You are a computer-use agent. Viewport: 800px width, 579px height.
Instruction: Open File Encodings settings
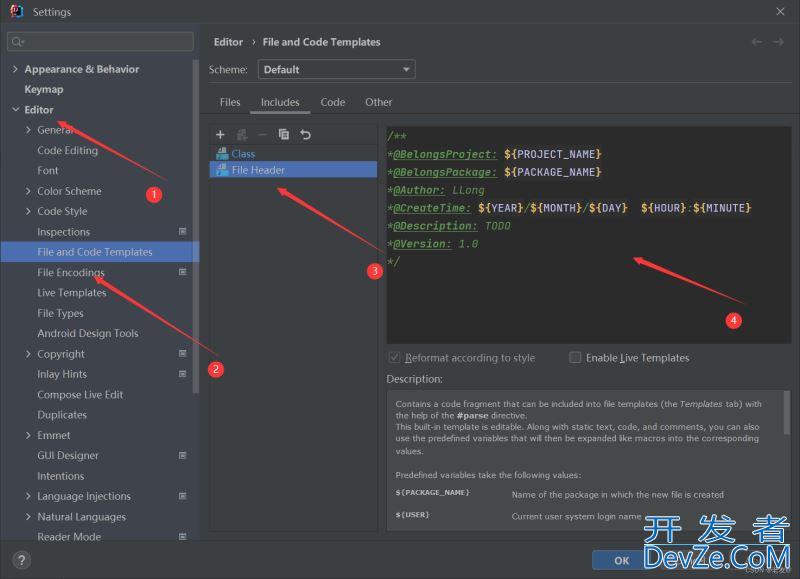click(x=70, y=272)
